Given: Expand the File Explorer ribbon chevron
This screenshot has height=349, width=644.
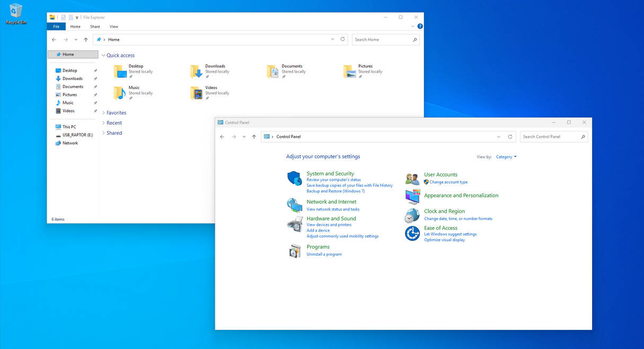Looking at the screenshot, I should 412,26.
